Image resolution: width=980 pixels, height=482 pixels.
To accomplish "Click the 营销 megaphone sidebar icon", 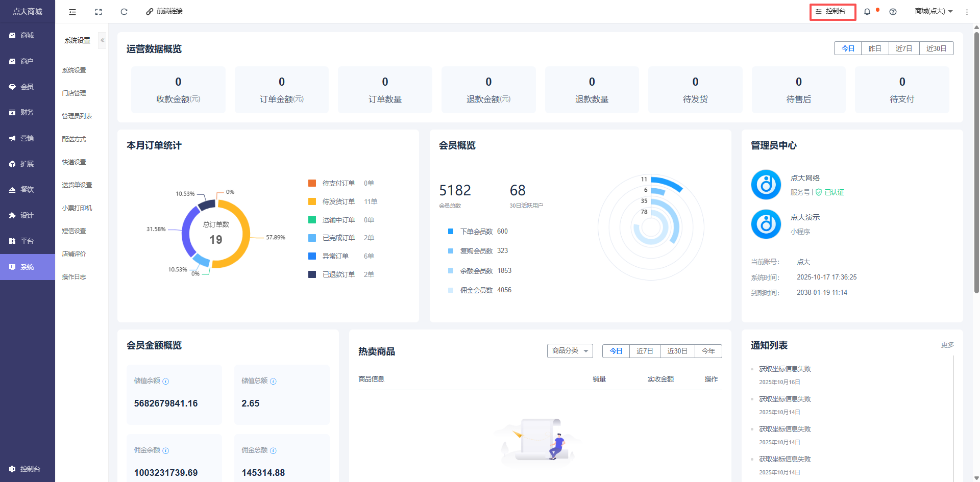I will (12, 138).
